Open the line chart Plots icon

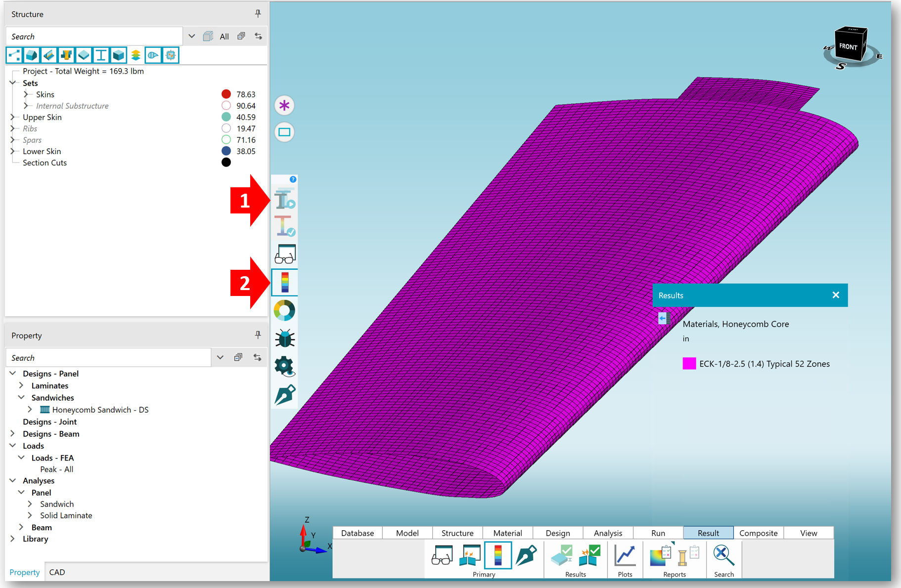(x=625, y=555)
